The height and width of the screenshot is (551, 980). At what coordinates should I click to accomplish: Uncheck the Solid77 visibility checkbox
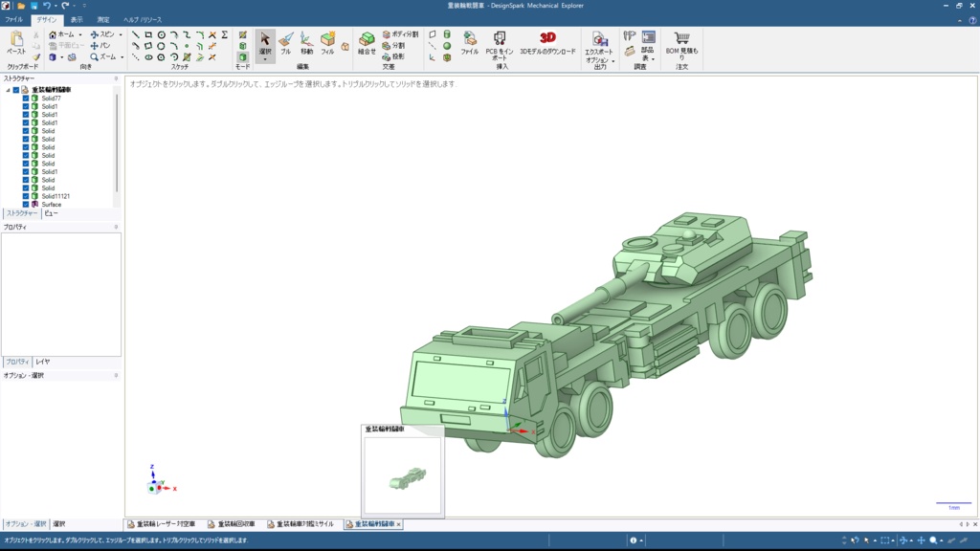click(x=26, y=99)
